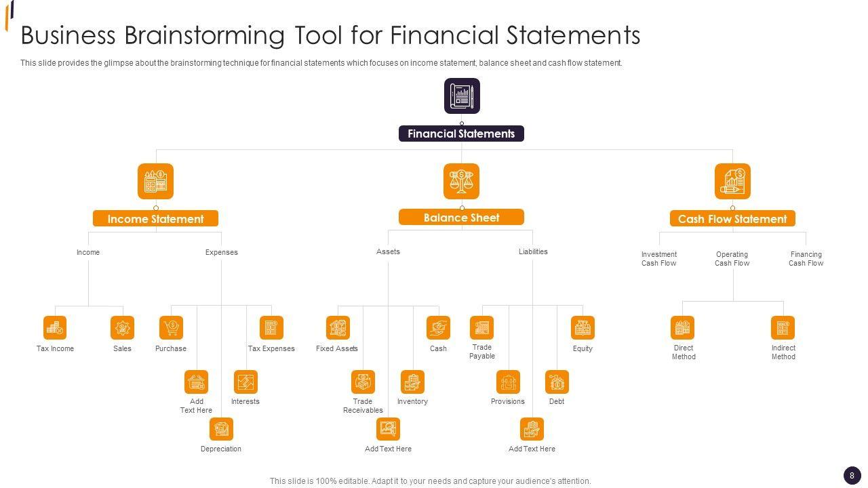The width and height of the screenshot is (868, 488).
Task: Click the Financial Statements report icon
Action: (x=462, y=96)
